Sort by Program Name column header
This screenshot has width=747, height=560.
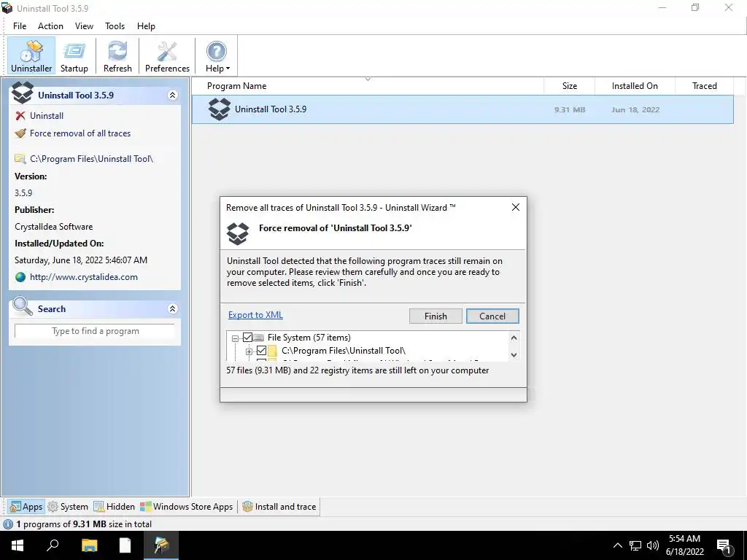pos(368,86)
